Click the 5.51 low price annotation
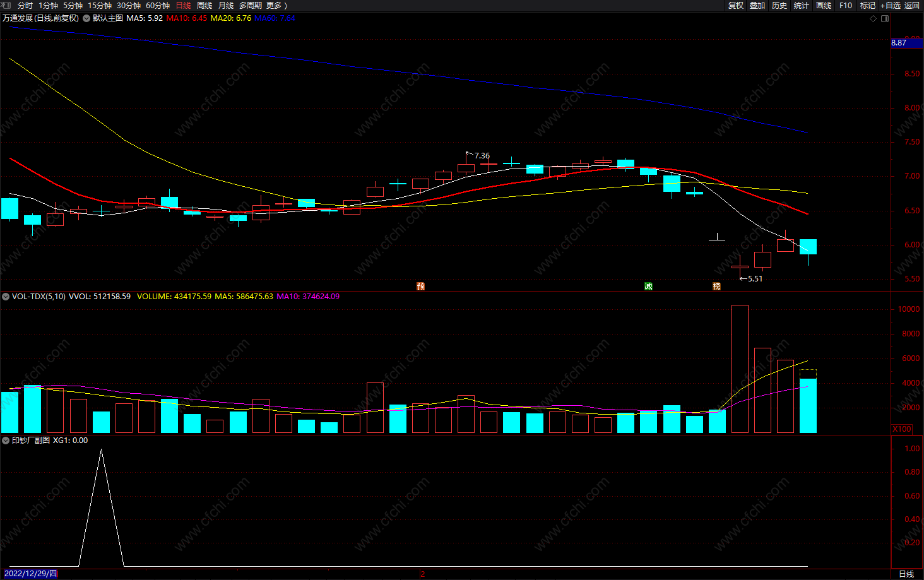This screenshot has width=924, height=580. (755, 278)
